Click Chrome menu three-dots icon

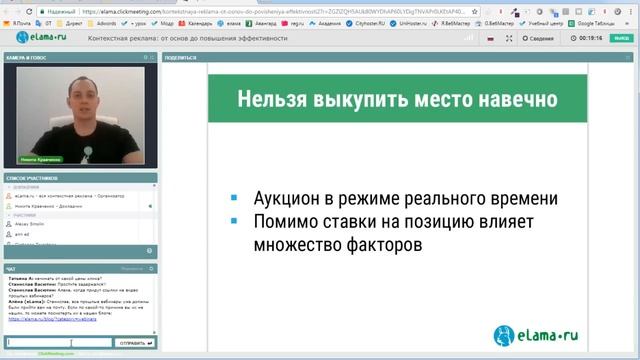coord(630,12)
